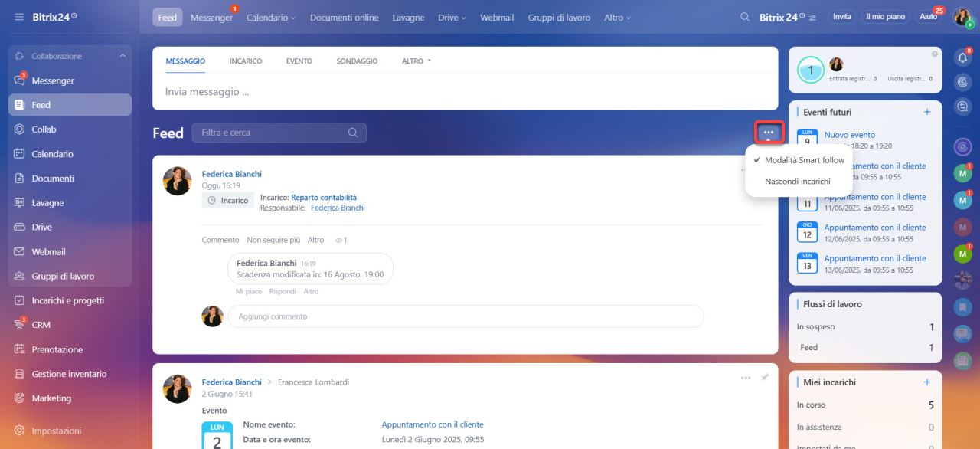Add a new task with plus in Miei incarichi
Viewport: 980px width, 449px height.
(x=927, y=382)
